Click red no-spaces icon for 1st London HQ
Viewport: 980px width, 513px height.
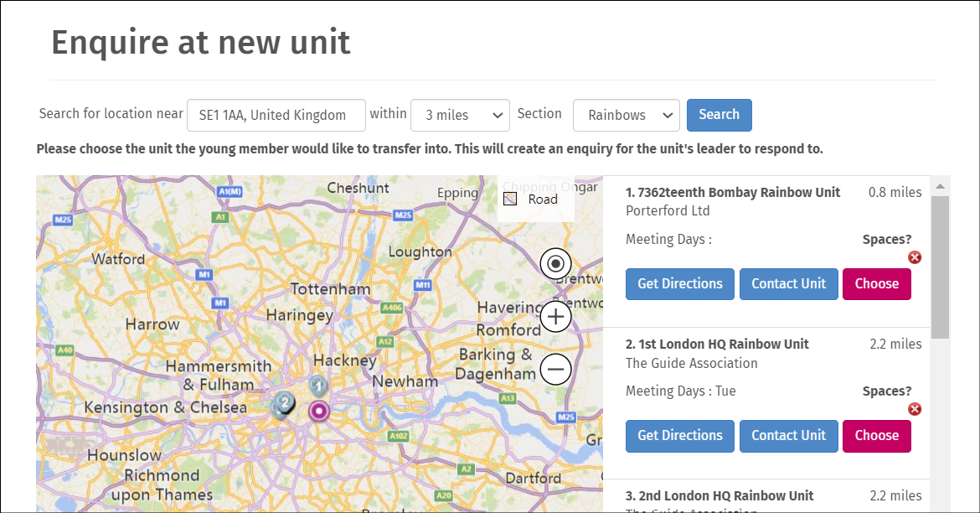tap(915, 409)
